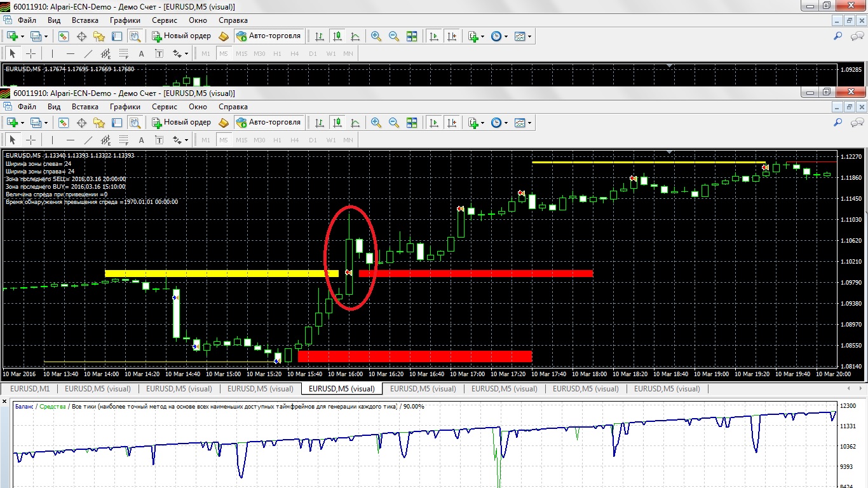
Task: Switch to the EURUSD,M1 chart tab
Action: (x=30, y=389)
